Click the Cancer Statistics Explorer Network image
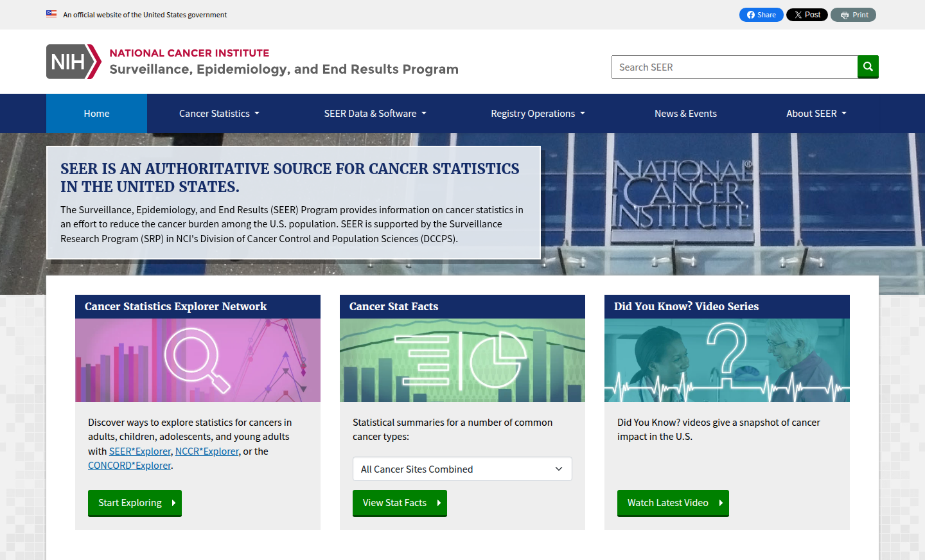Viewport: 925px width, 560px height. [198, 360]
